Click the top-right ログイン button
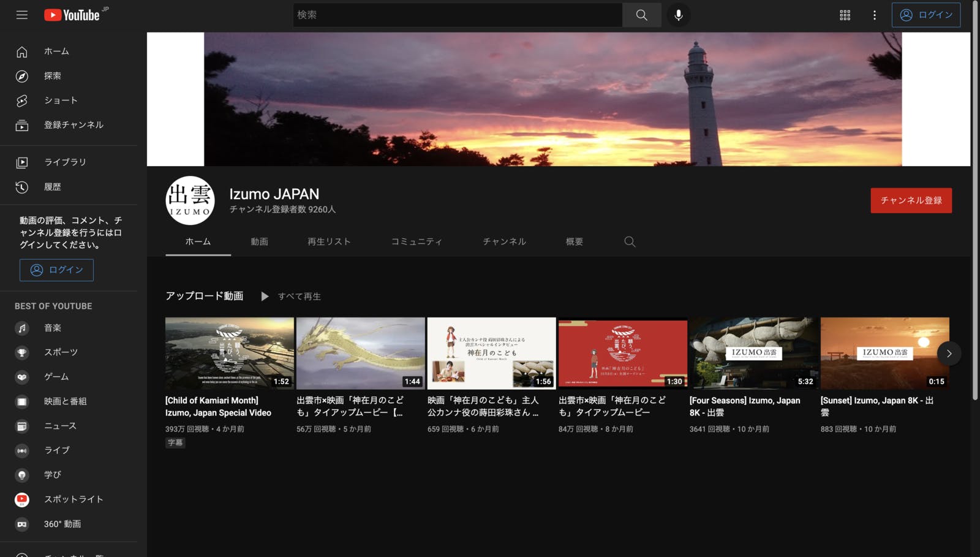Screen dimensions: 980x557 926,15
